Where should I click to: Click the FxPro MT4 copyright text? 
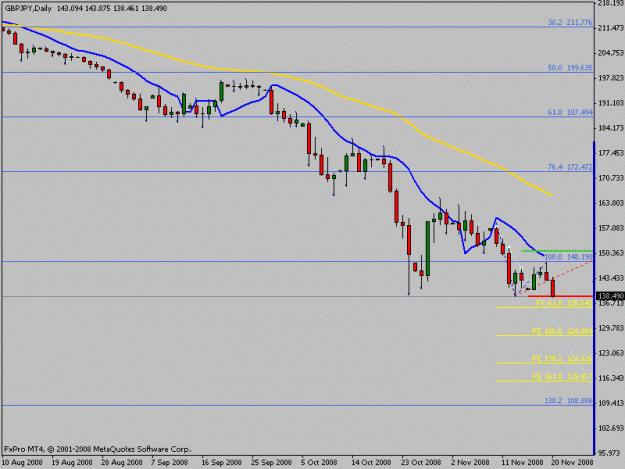point(98,449)
